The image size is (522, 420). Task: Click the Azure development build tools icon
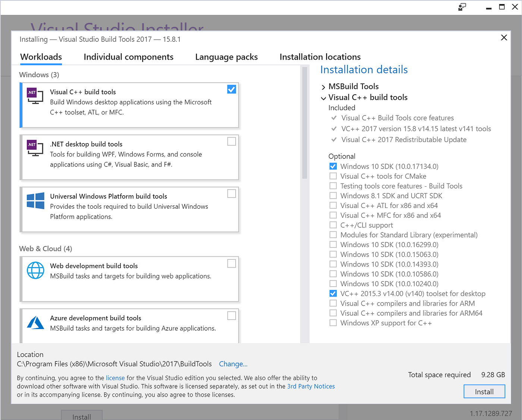tap(35, 323)
